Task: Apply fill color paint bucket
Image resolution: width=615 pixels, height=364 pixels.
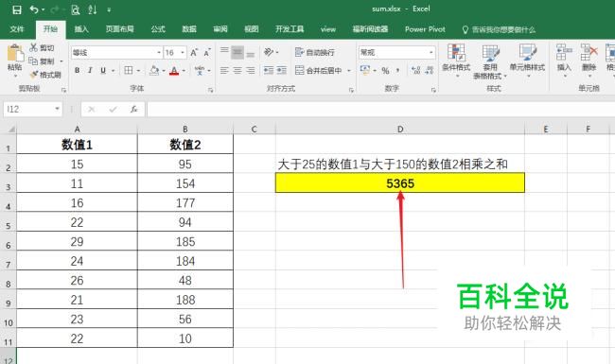Action: (154, 71)
